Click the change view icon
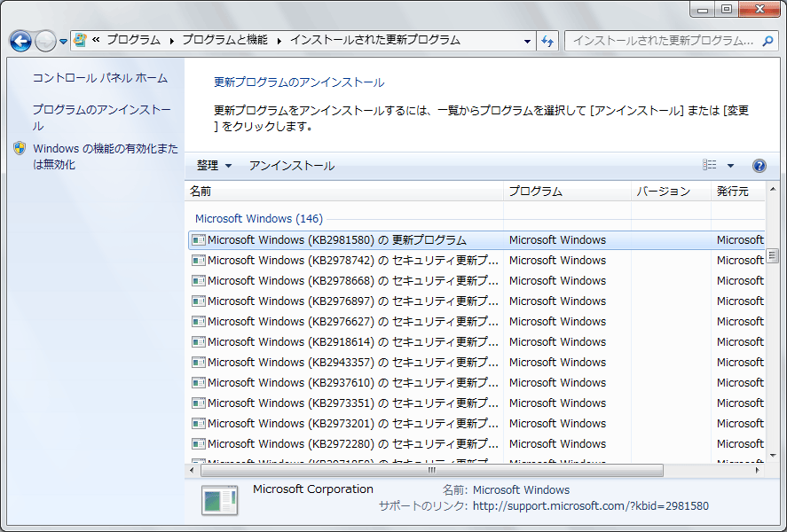Screen dimensions: 787x532 [709, 165]
